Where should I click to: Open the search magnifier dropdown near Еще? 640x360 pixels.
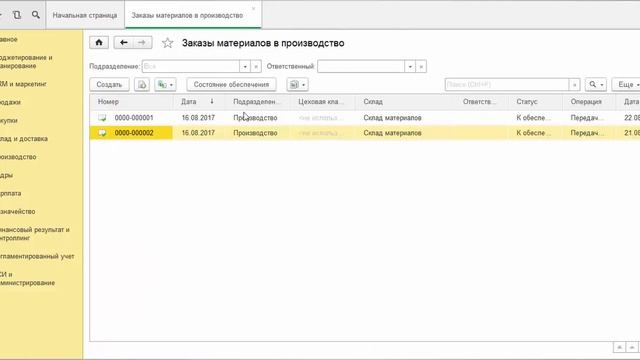pos(596,84)
